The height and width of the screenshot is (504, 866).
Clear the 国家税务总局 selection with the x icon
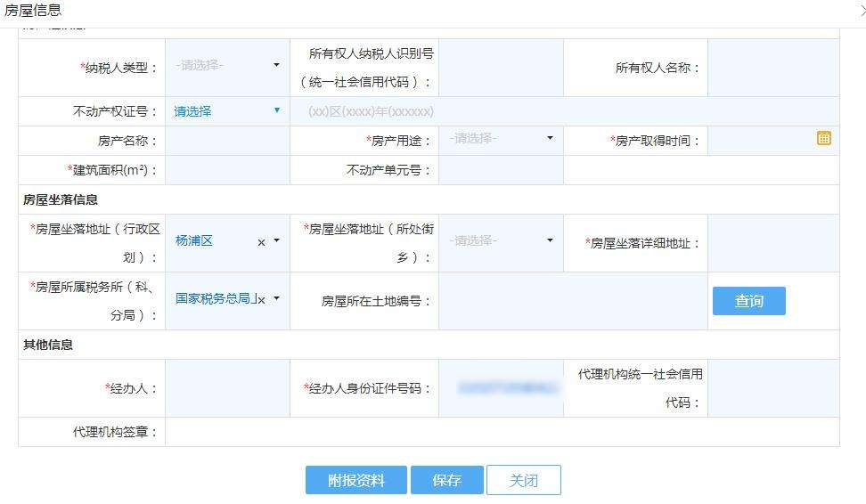click(261, 300)
